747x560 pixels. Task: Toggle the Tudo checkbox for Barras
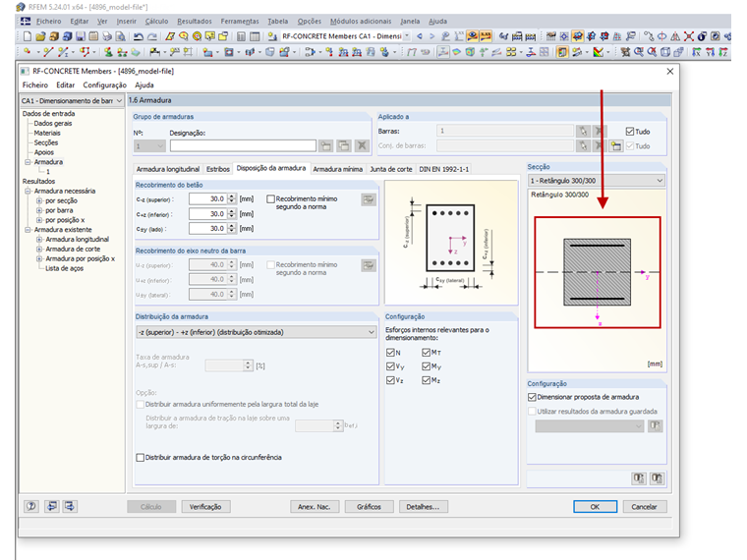(x=630, y=132)
